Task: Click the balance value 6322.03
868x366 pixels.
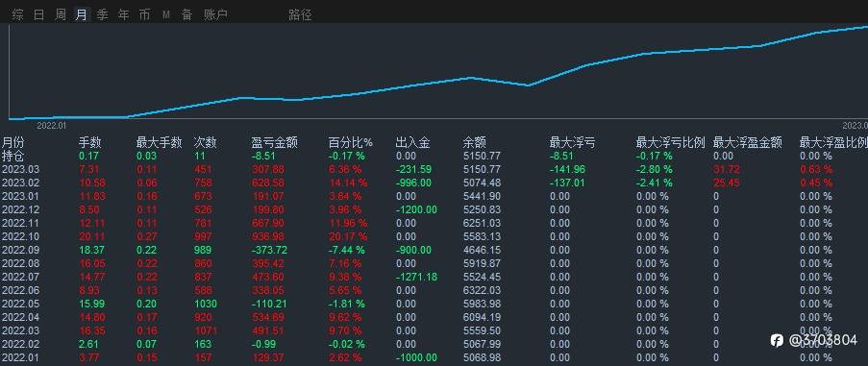Action: coord(482,290)
